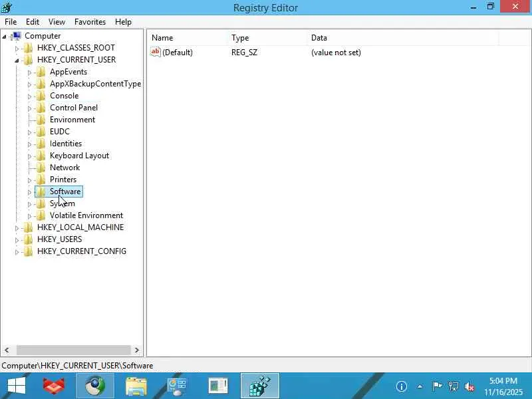This screenshot has height=399, width=532.
Task: Open File Explorer from taskbar
Action: 136,386
